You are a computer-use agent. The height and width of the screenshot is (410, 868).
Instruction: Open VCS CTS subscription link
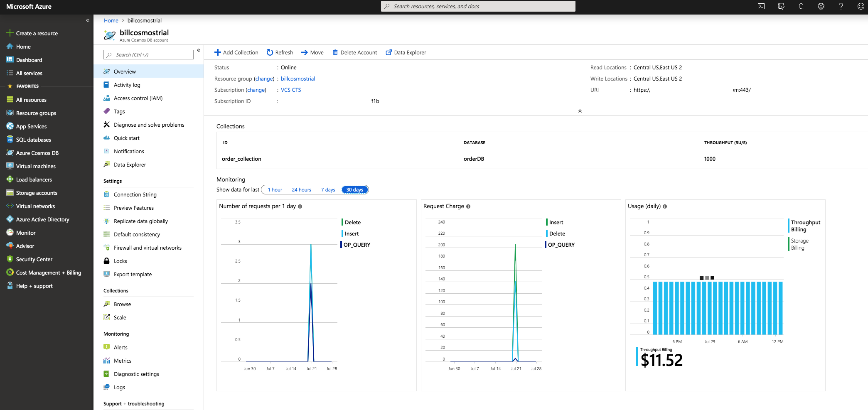(x=291, y=90)
